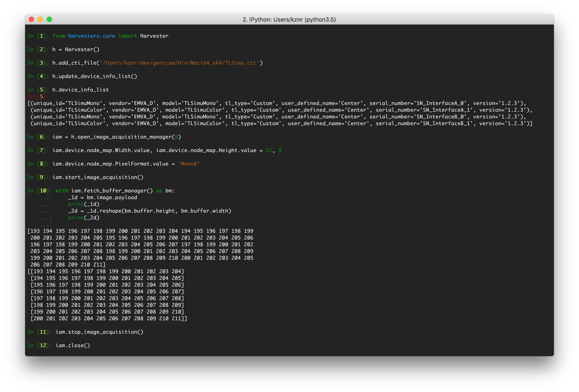
Task: Close the IPython terminal window
Action: [x=31, y=19]
